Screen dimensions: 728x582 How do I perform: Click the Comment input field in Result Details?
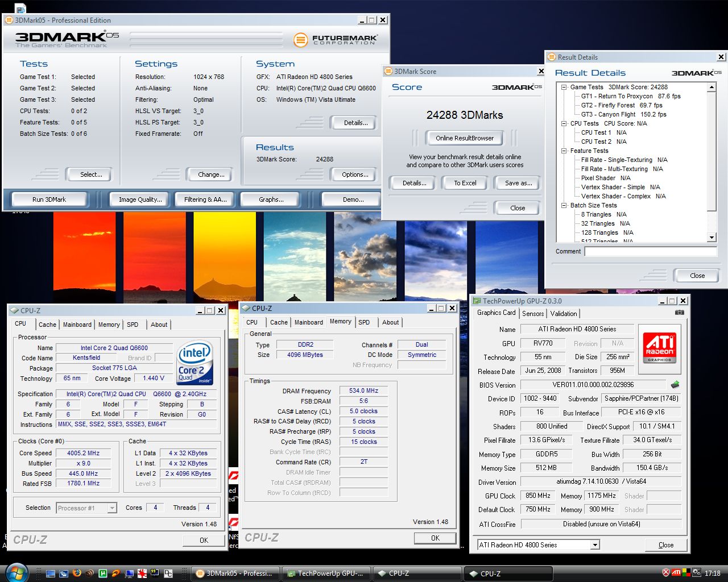tap(650, 251)
